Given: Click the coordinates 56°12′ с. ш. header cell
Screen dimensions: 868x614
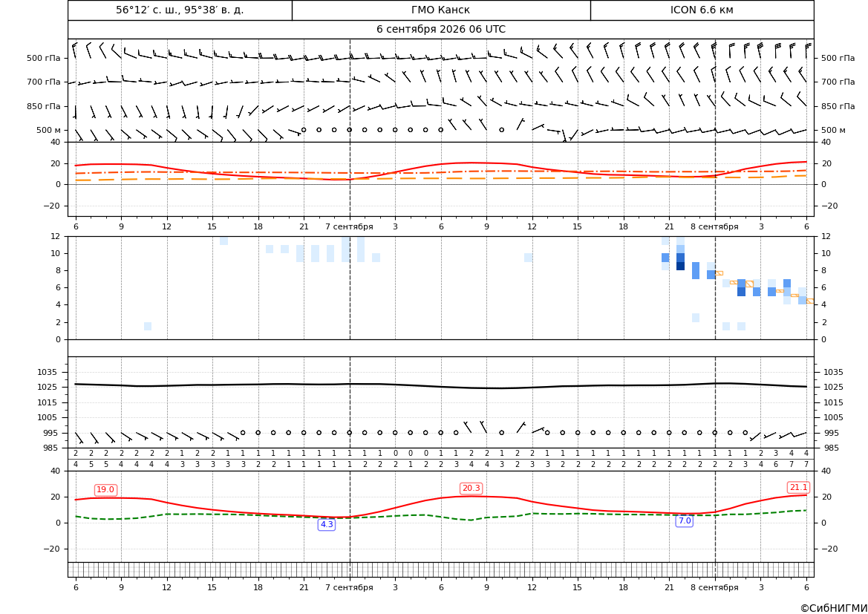Looking at the screenshot, I should (180, 10).
